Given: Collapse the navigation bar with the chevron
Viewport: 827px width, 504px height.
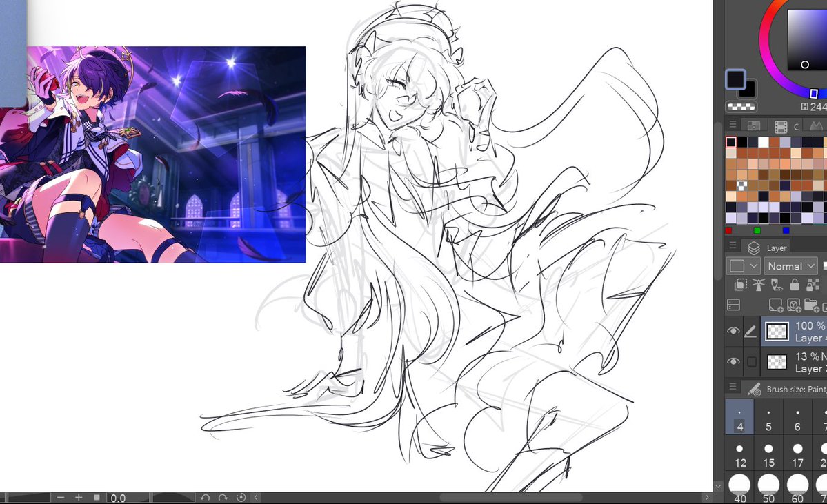Looking at the screenshot, I should coord(255,497).
